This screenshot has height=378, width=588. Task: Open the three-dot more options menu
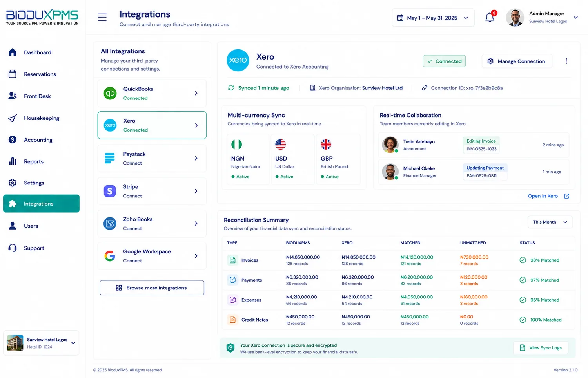[x=566, y=61]
